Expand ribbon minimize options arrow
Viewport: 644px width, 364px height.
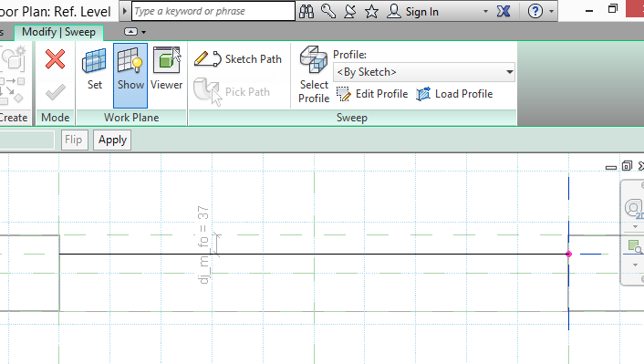(144, 32)
